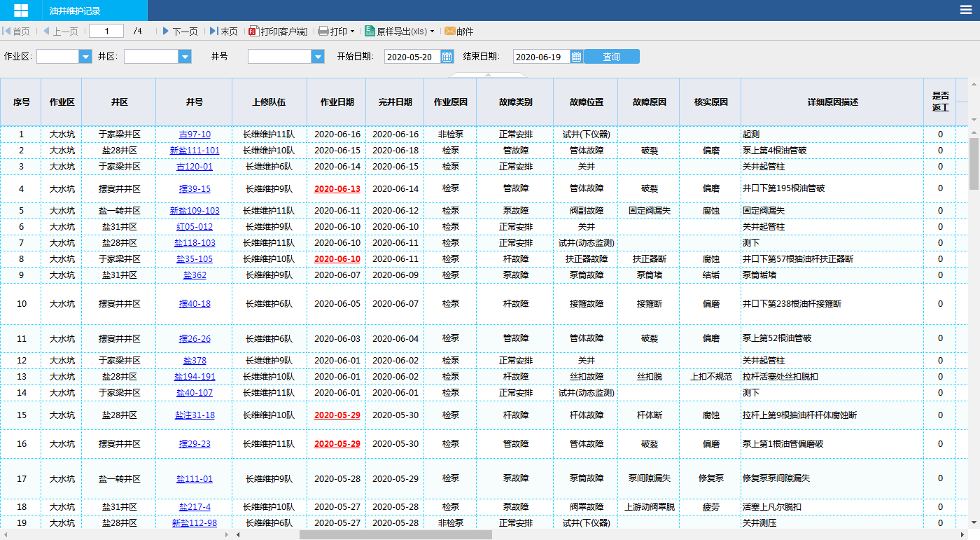The image size is (980, 540).
Task: Open well link 新盐109-103
Action: (x=194, y=211)
